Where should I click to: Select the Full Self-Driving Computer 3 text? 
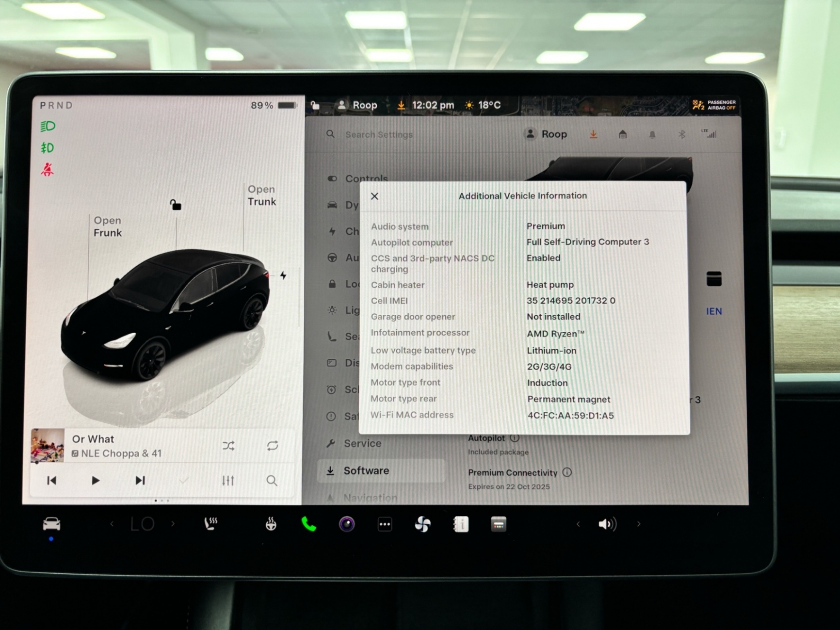coord(588,242)
